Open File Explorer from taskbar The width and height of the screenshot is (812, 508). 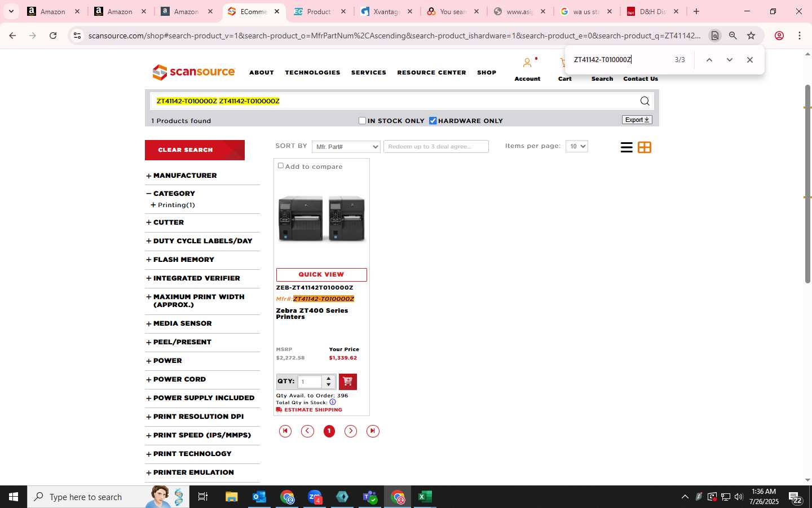[x=232, y=497]
